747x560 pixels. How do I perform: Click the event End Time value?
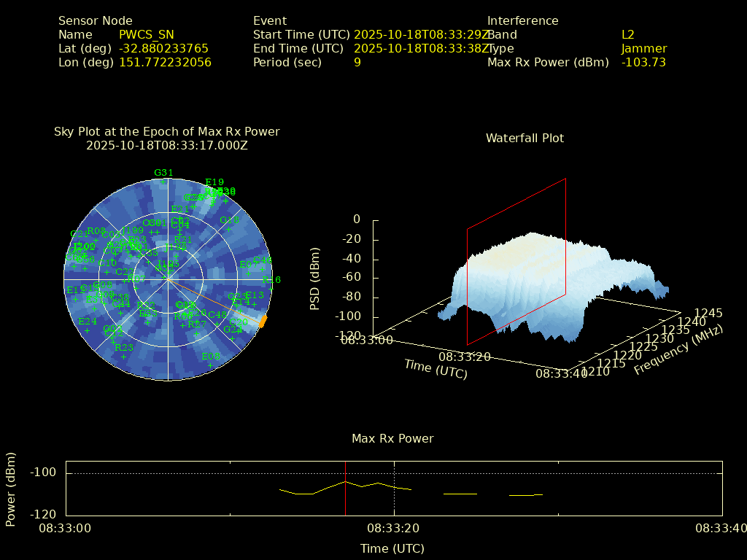tap(420, 48)
